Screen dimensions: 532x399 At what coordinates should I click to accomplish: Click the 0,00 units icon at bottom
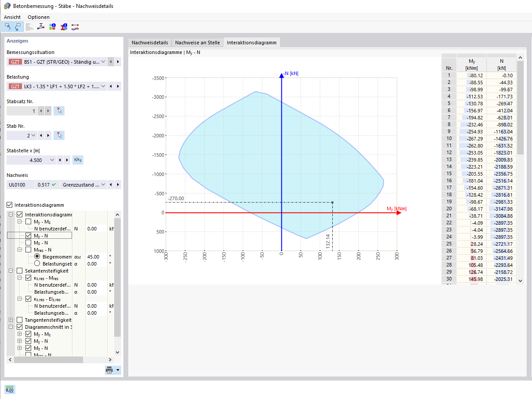10,389
